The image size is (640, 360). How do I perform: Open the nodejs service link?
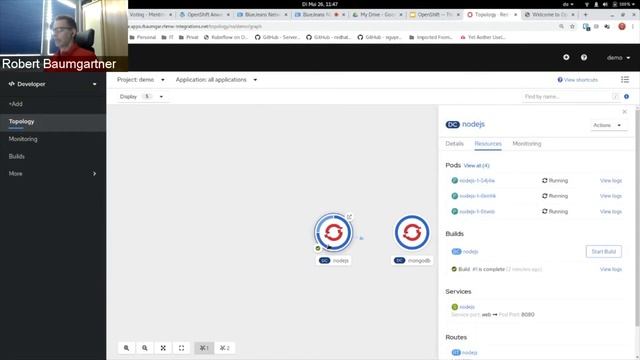tap(467, 307)
